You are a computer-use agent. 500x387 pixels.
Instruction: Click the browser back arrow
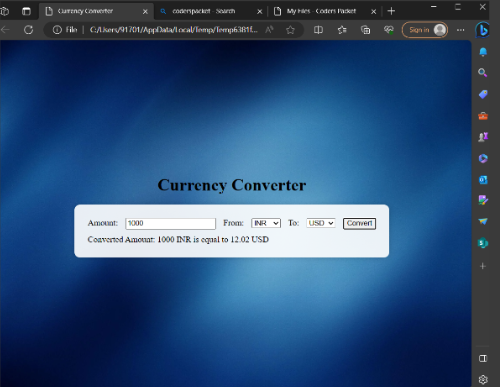tap(5, 30)
